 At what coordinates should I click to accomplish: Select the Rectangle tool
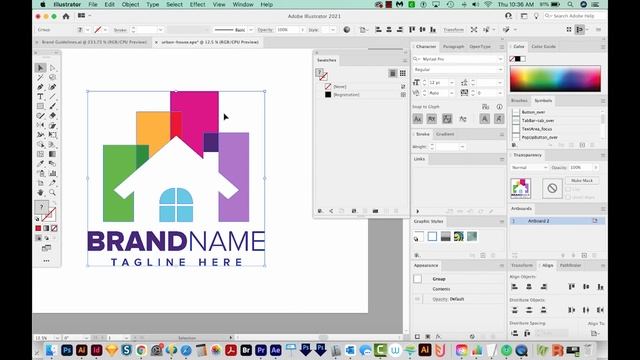pyautogui.click(x=40, y=106)
